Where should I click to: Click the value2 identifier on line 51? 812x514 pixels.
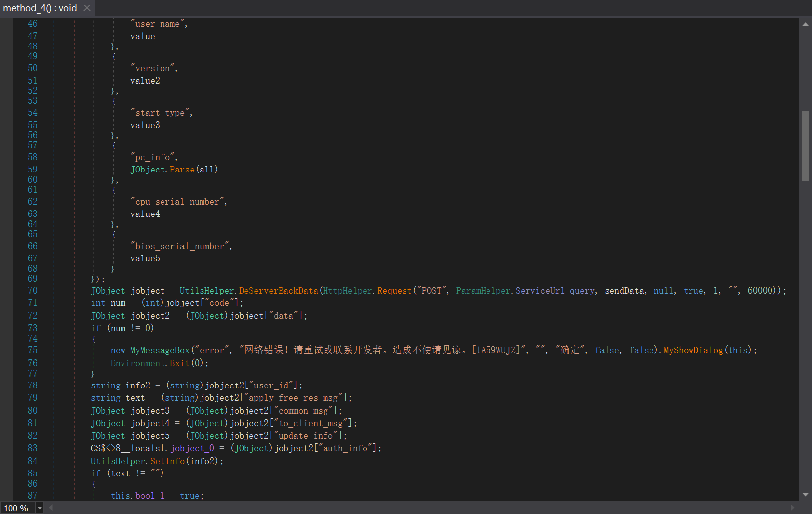[145, 81]
